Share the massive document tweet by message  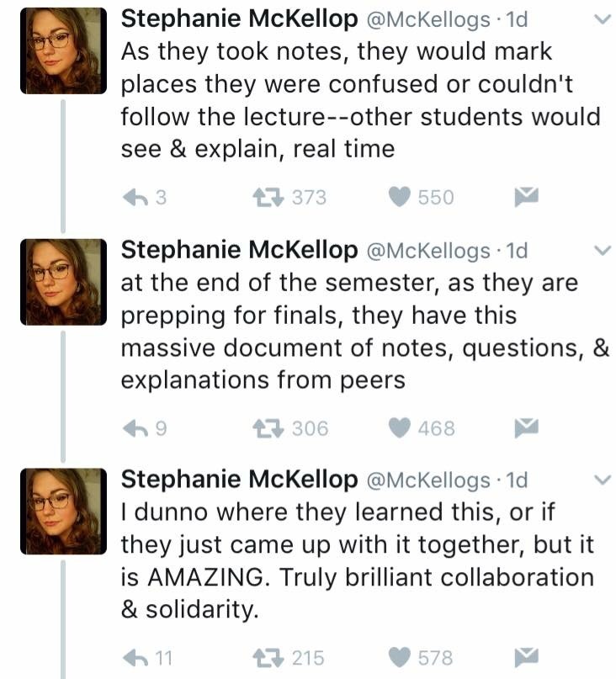pos(526,427)
